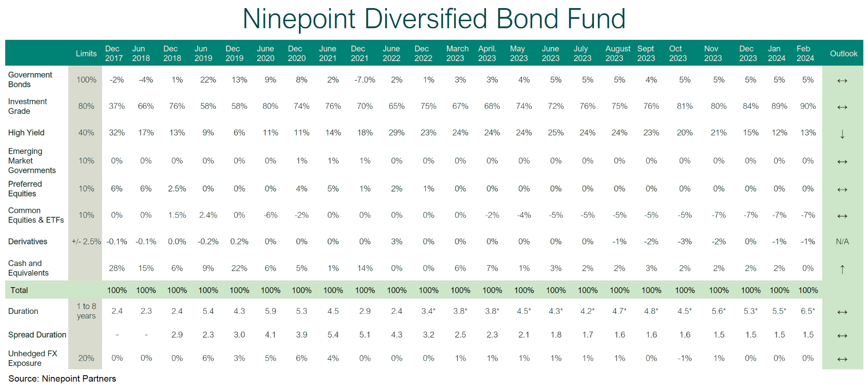This screenshot has height=385, width=868.
Task: Click the Emerging Market Governments outlook arrow
Action: pyautogui.click(x=842, y=162)
